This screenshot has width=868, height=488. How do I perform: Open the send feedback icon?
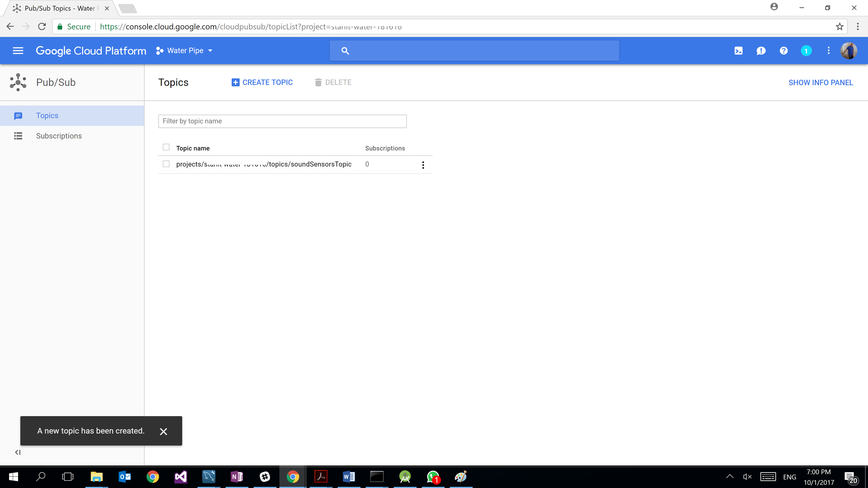click(761, 51)
